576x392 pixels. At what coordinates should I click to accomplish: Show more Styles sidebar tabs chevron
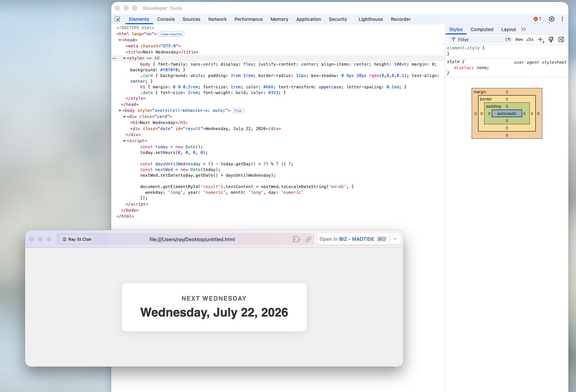(524, 29)
